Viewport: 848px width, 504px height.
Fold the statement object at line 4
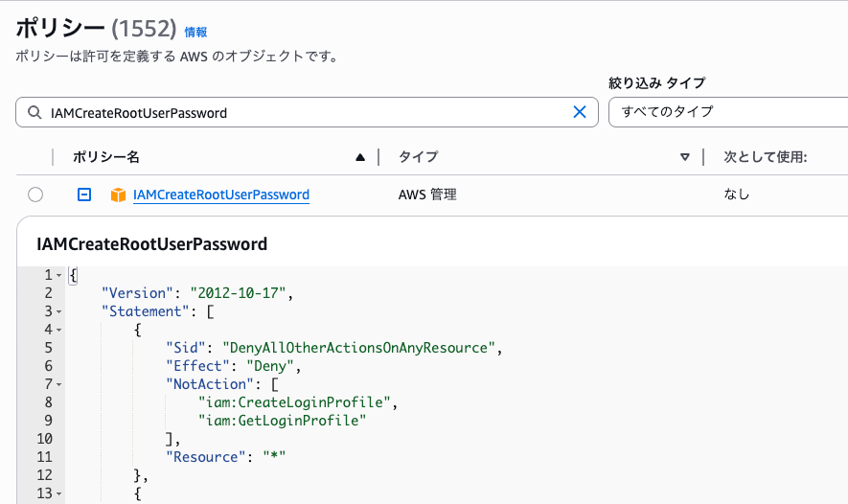pos(58,330)
